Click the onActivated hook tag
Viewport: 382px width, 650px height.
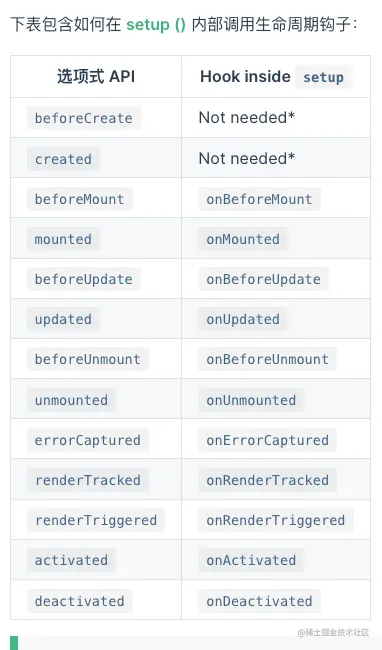point(251,560)
